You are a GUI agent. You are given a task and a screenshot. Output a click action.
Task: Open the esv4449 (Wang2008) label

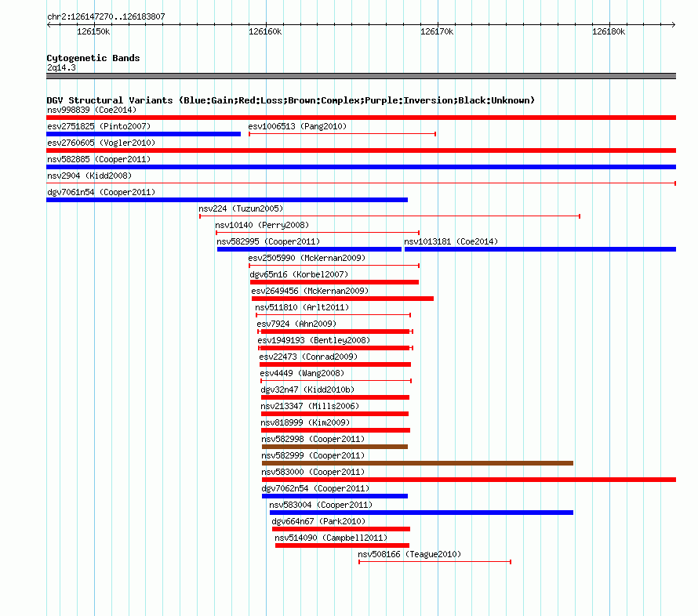point(302,373)
